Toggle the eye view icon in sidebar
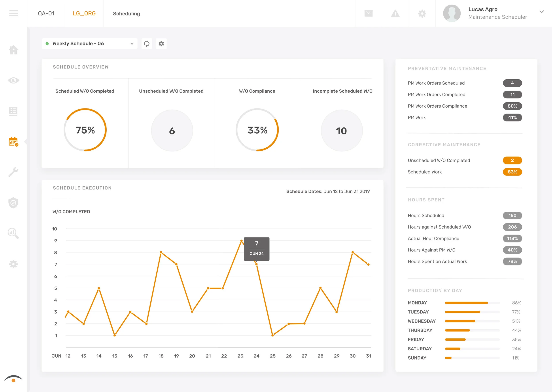Image resolution: width=552 pixels, height=392 pixels. pyautogui.click(x=13, y=80)
